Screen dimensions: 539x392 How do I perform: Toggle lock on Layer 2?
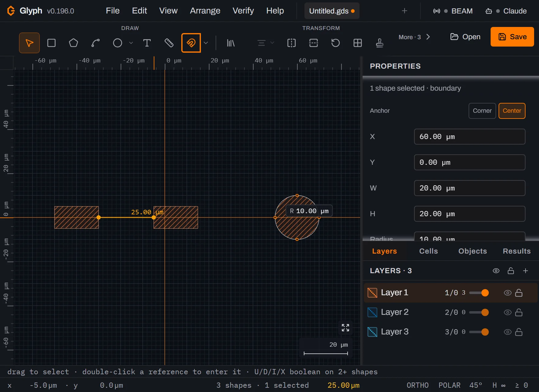(519, 312)
